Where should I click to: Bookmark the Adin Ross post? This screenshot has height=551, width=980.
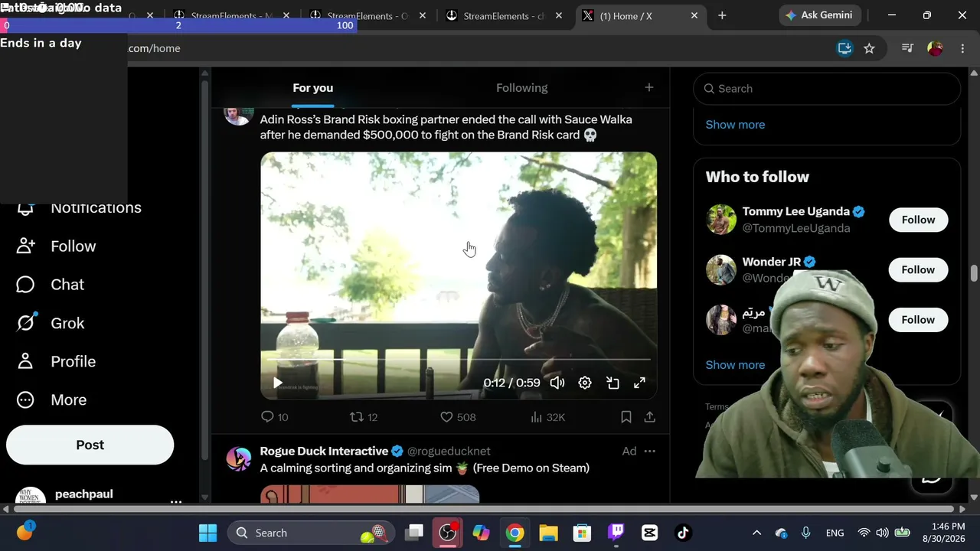[x=626, y=417]
